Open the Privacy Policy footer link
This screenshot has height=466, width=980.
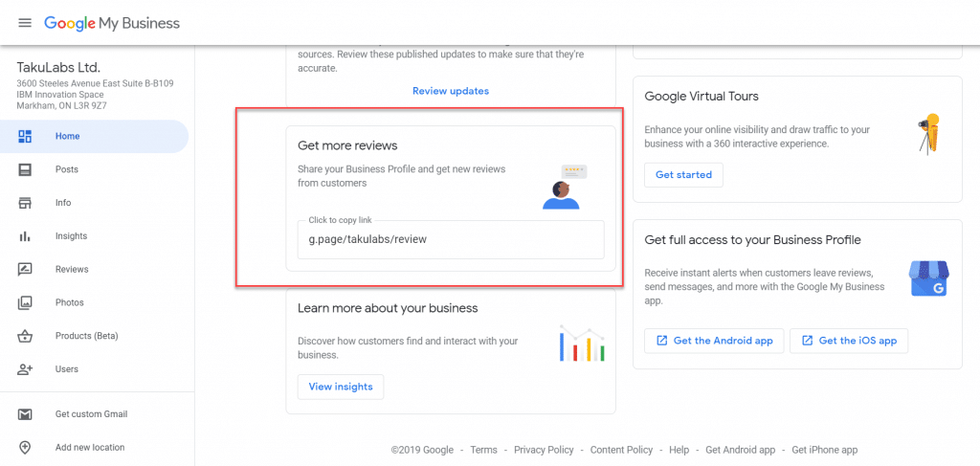[x=544, y=450]
